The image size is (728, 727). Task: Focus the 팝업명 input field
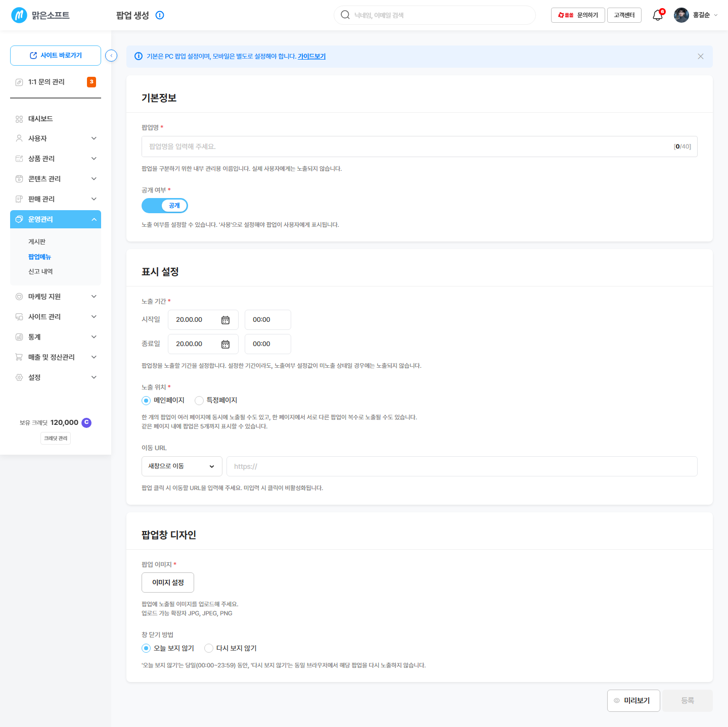point(420,147)
